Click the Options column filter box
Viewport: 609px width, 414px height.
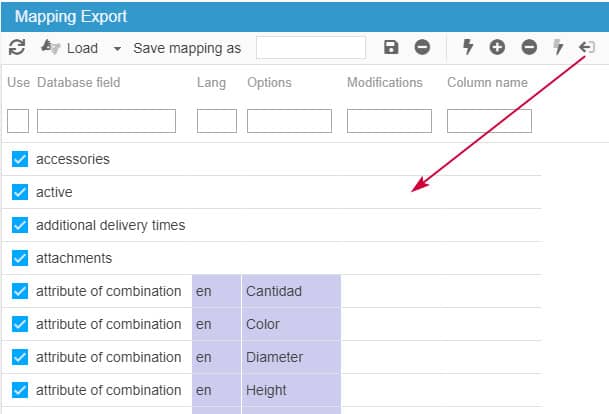(289, 121)
